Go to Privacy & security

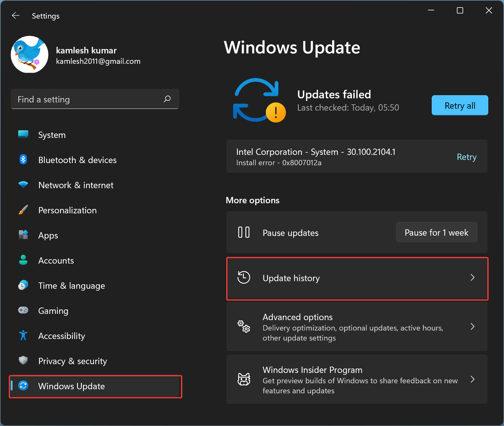[x=95, y=361]
